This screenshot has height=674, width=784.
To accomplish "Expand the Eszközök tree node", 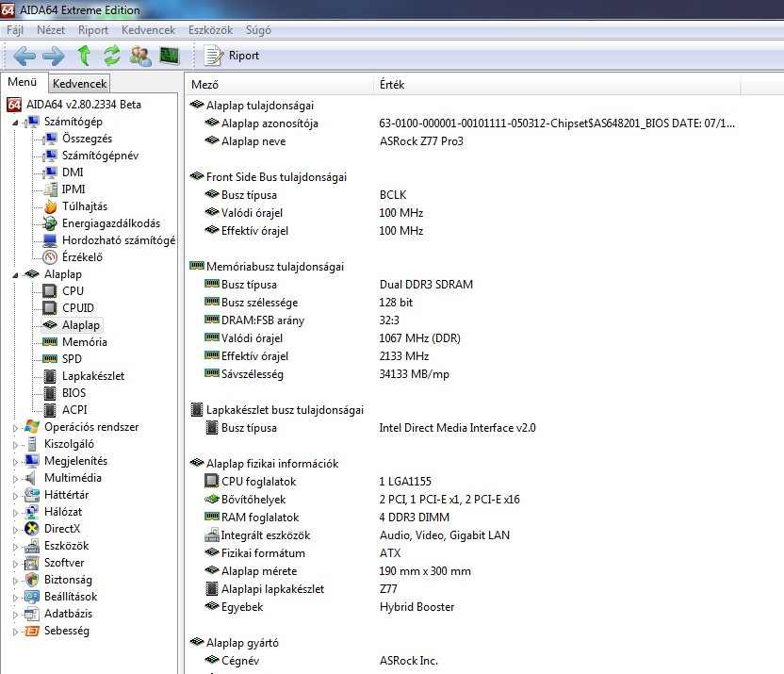I will coord(15,547).
